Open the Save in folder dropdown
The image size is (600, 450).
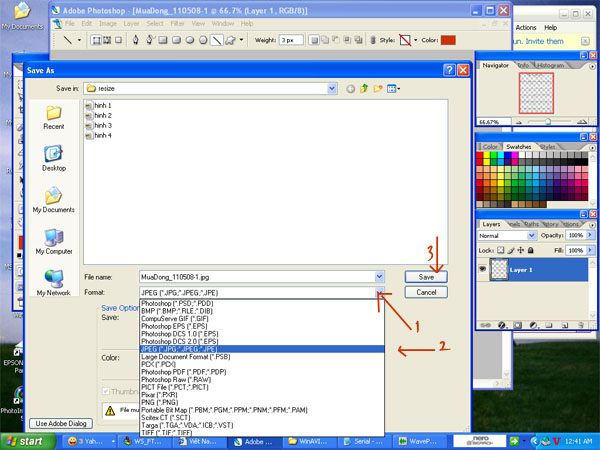coord(332,89)
